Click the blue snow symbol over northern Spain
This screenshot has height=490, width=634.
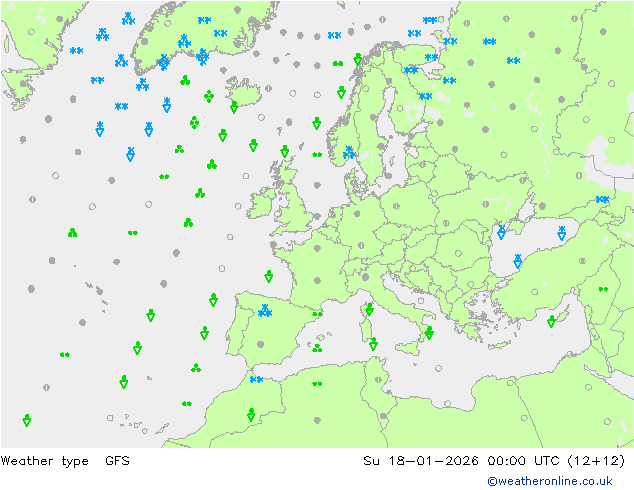click(x=265, y=310)
